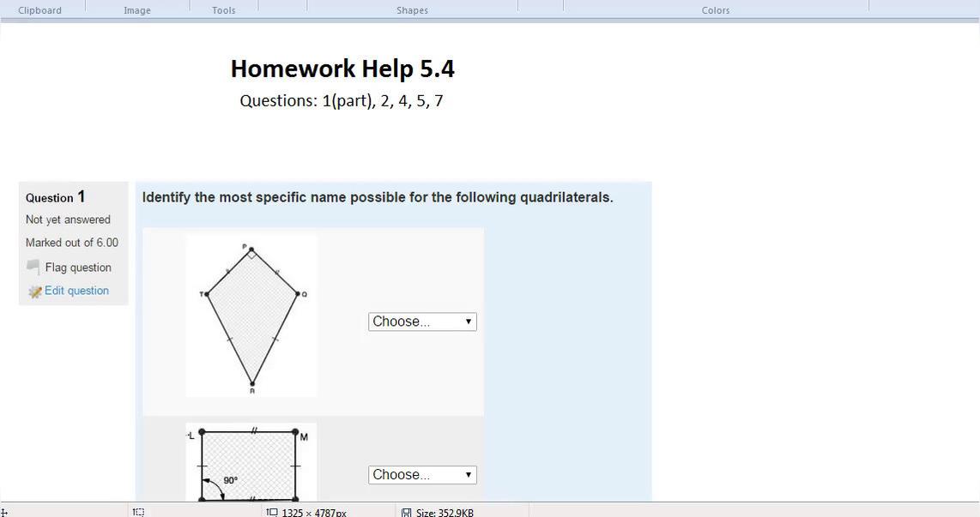Click the Tools ribbon group label

click(x=224, y=10)
